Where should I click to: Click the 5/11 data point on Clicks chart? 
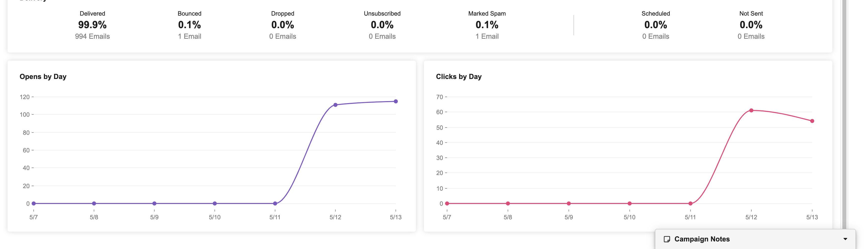pyautogui.click(x=690, y=203)
